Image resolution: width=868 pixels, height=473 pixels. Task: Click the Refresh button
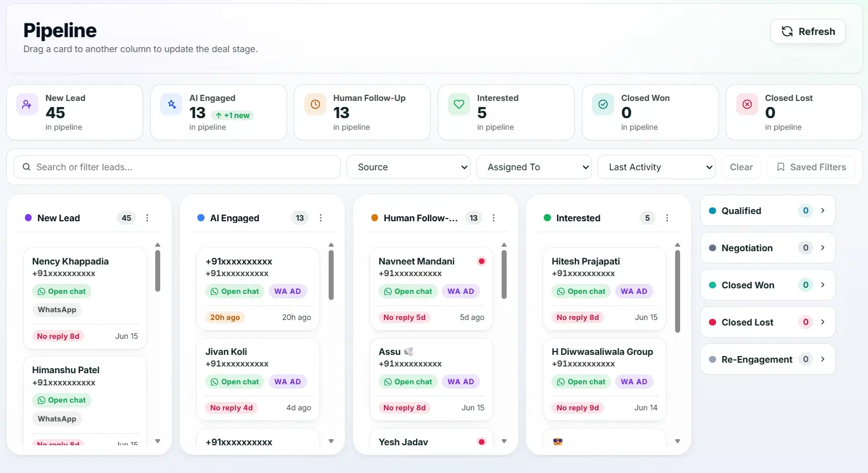tap(808, 32)
